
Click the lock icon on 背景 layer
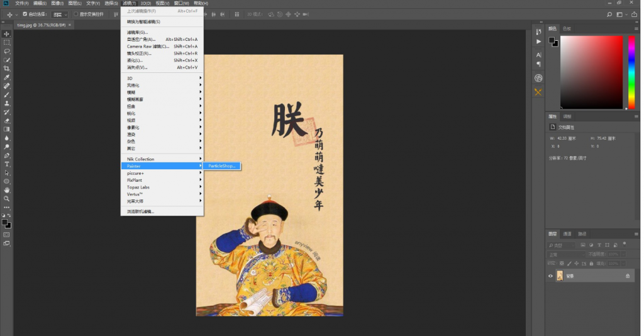point(627,276)
